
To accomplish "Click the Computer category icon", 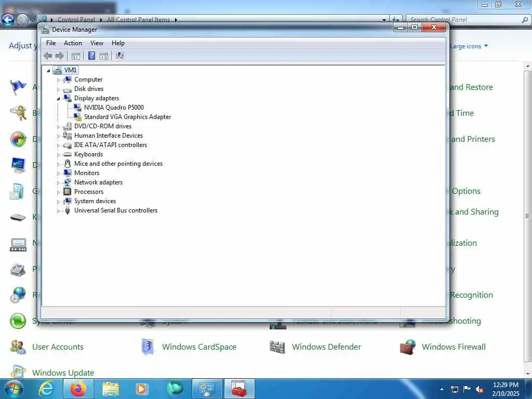I will [x=68, y=79].
